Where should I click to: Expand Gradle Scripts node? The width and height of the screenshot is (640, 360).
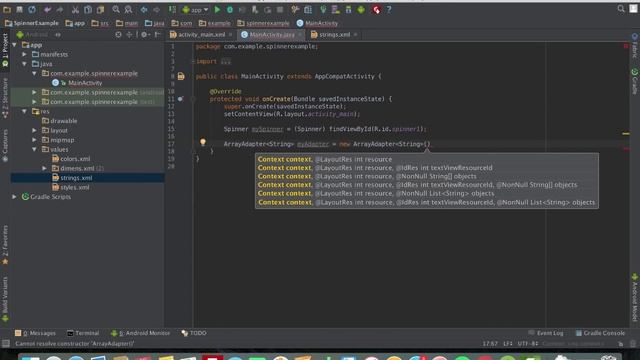[15, 197]
